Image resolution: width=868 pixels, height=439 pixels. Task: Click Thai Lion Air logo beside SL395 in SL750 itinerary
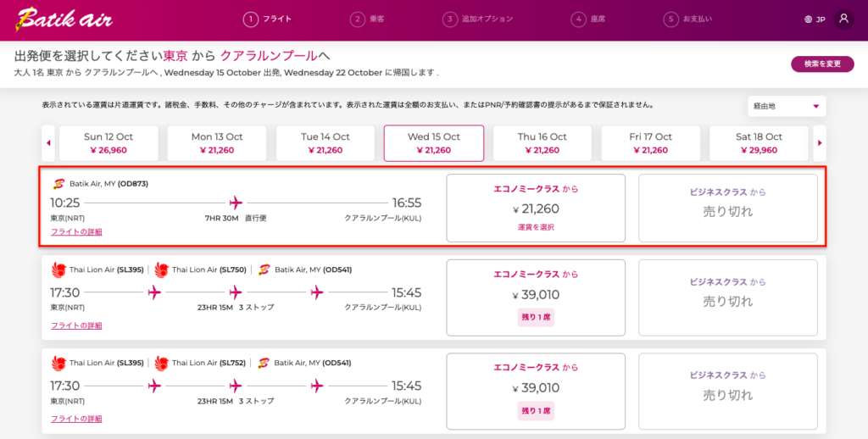point(58,270)
